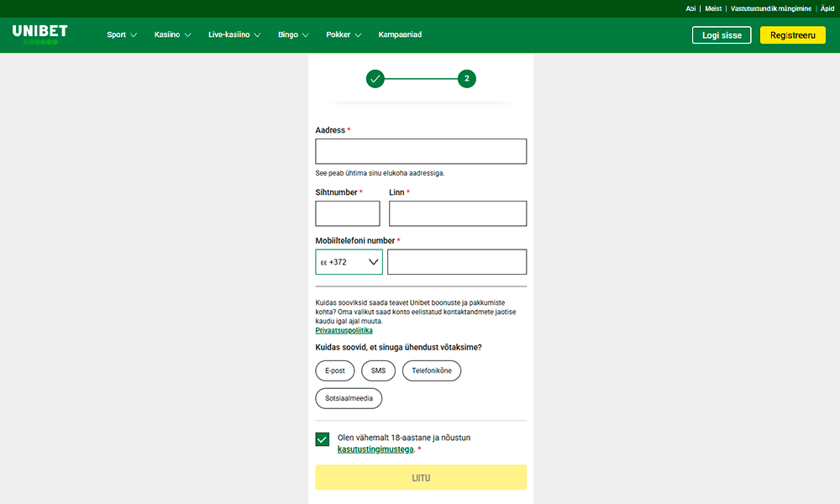The image size is (840, 504).
Task: Uncheck the 18-aastane age confirmation checkbox
Action: click(323, 439)
